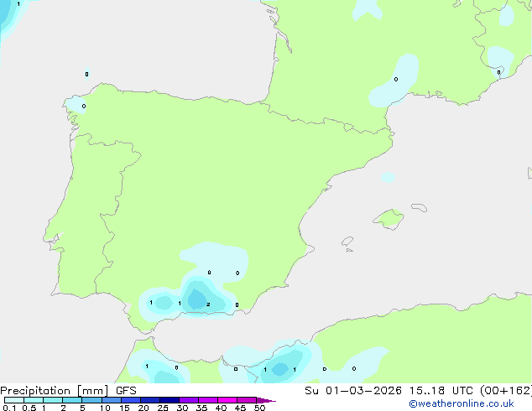Screen dimensions: 532x411
Task: Click the "GFS" model label
Action: pos(126,391)
